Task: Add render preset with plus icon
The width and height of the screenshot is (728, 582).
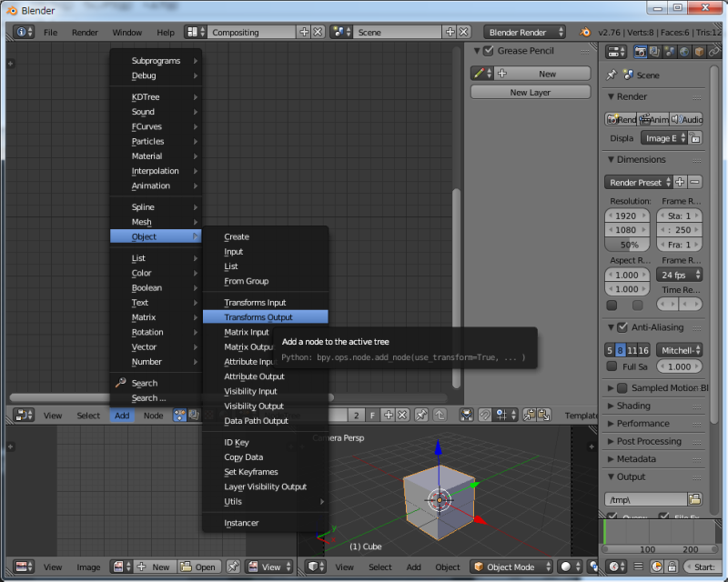Action: [x=680, y=182]
